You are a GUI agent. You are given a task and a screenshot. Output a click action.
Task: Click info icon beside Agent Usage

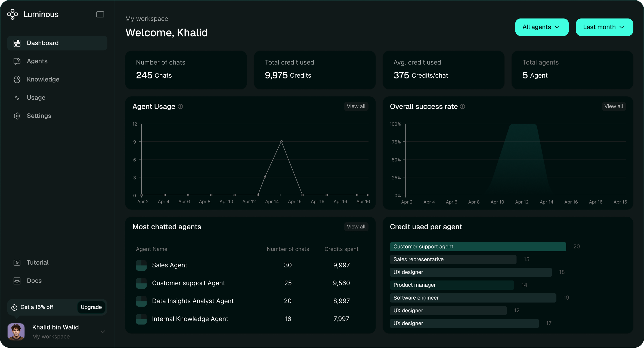pyautogui.click(x=180, y=106)
